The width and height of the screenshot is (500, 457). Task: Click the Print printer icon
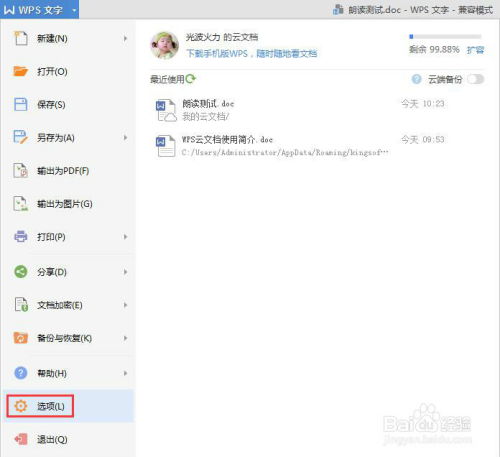[x=21, y=236]
